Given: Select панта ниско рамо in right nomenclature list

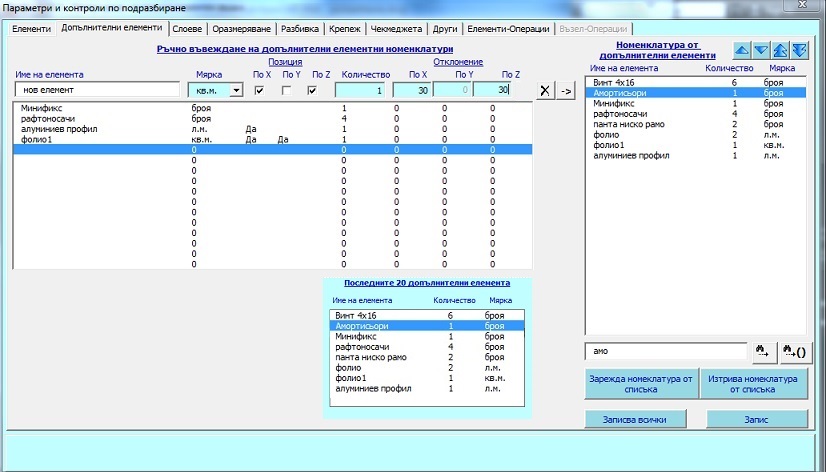Looking at the screenshot, I should 695,124.
